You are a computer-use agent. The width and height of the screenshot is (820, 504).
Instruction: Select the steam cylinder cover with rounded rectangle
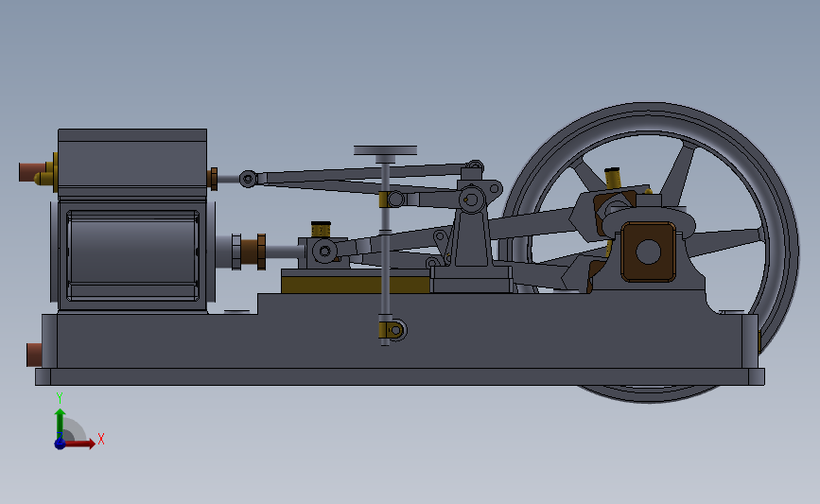coord(132,255)
